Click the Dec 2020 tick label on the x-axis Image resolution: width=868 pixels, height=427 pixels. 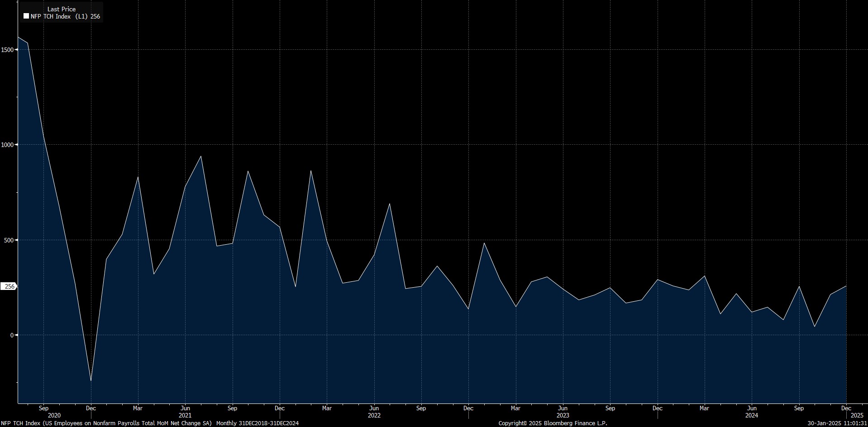click(x=91, y=408)
